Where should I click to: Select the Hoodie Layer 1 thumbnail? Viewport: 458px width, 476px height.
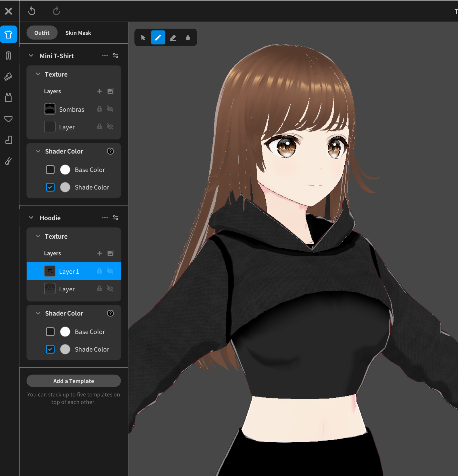pyautogui.click(x=50, y=271)
